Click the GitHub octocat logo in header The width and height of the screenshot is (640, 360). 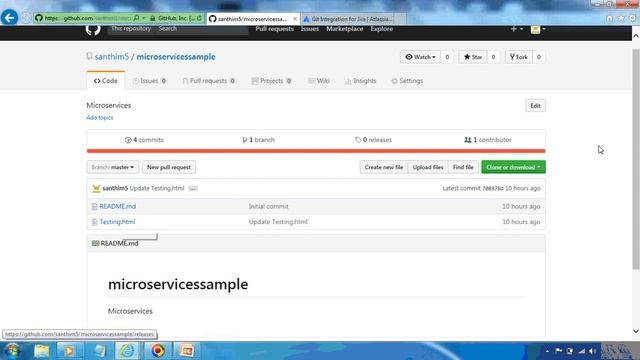coord(93,30)
